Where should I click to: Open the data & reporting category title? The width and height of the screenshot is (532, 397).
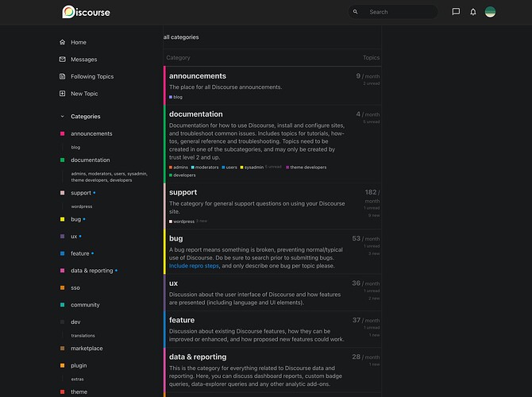[x=198, y=357]
